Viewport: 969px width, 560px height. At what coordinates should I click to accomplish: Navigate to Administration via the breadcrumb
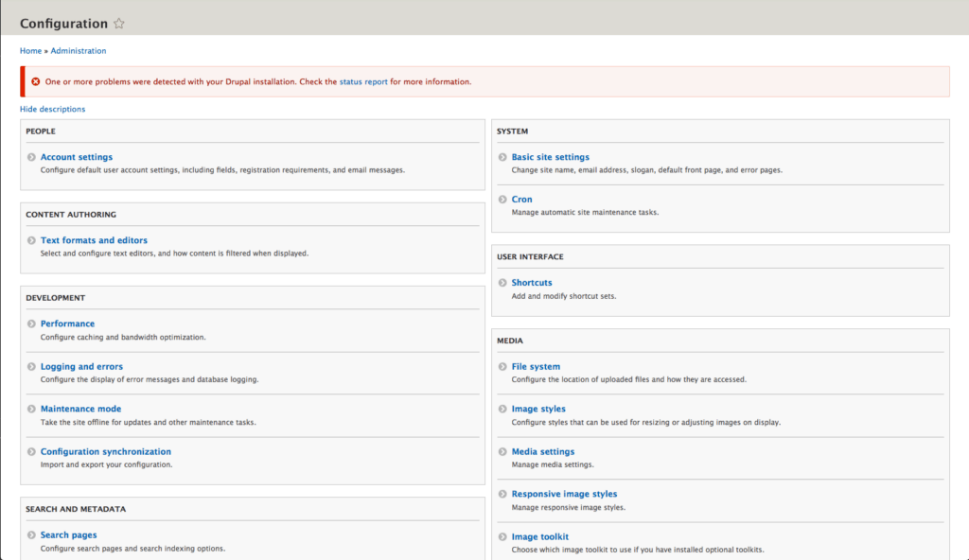[79, 50]
